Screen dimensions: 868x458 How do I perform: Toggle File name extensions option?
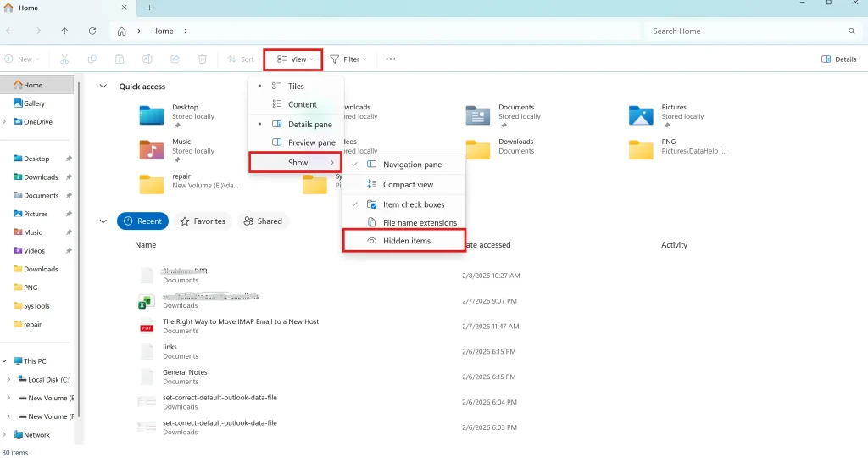click(404, 222)
